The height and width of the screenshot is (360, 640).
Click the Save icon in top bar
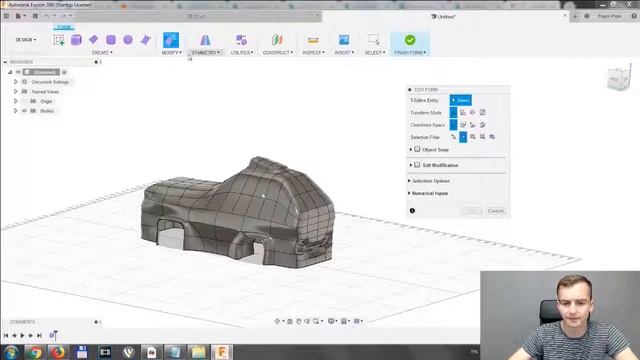pyautogui.click(x=36, y=16)
